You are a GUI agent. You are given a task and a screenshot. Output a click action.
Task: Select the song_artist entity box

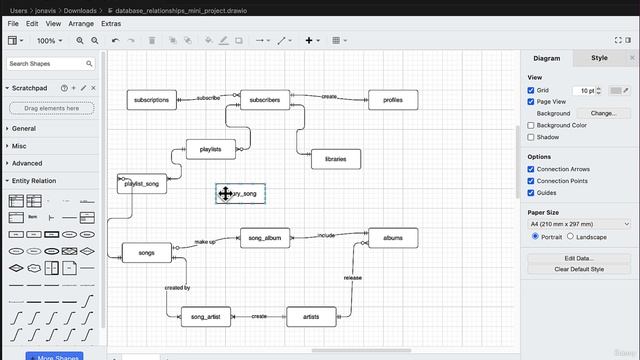(x=206, y=317)
